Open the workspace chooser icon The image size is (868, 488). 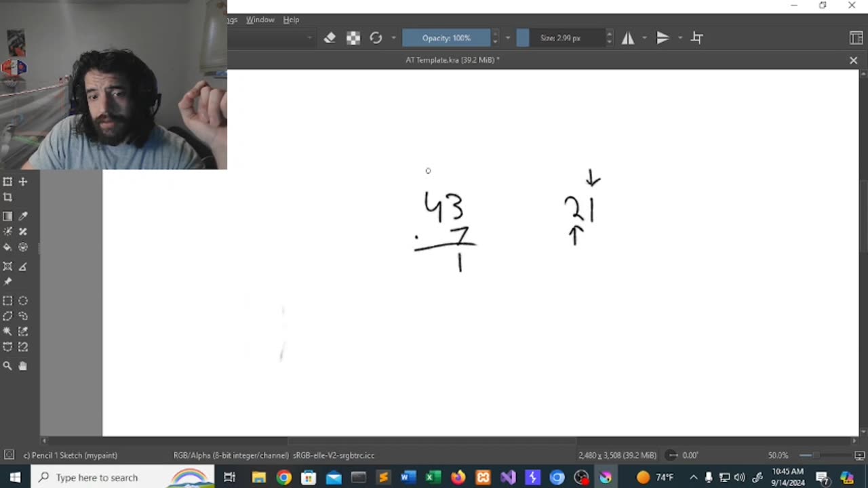point(856,38)
